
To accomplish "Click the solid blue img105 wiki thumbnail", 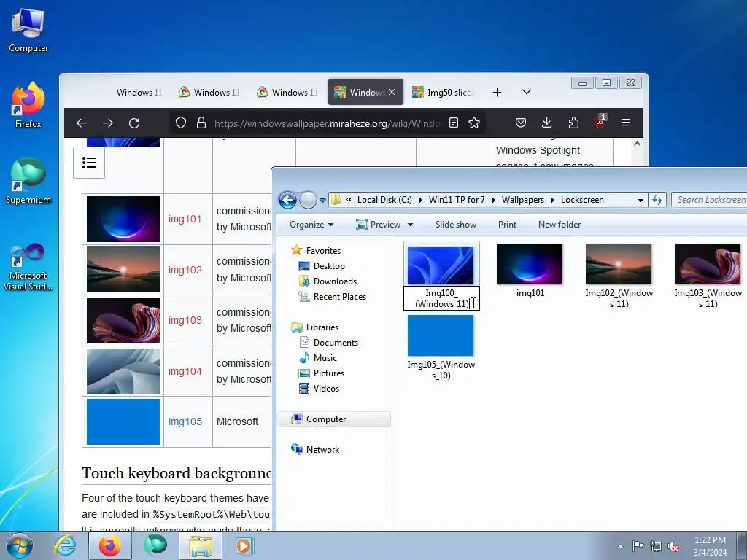I will (123, 422).
